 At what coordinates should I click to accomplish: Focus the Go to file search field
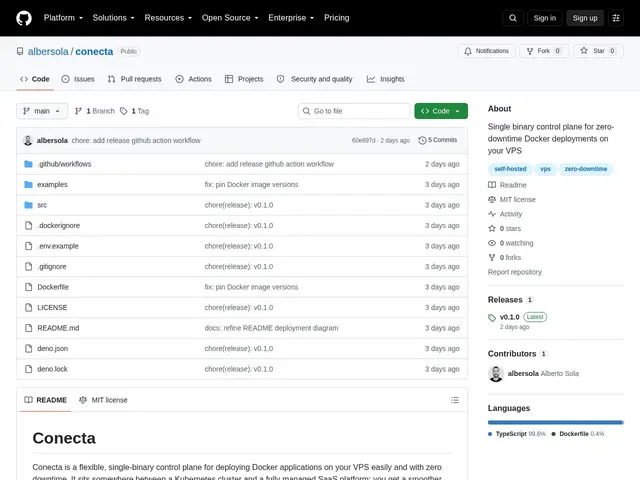point(354,111)
